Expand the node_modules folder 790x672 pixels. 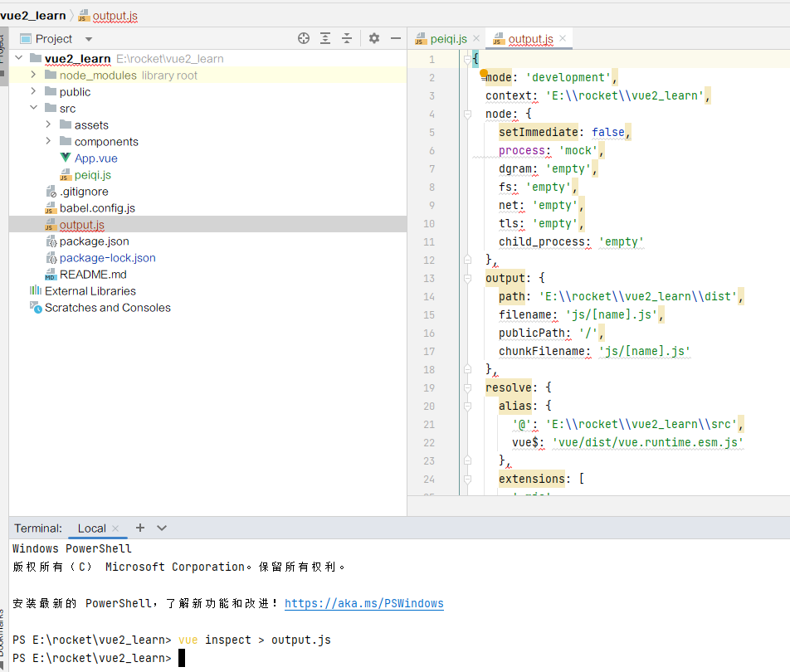pyautogui.click(x=33, y=75)
